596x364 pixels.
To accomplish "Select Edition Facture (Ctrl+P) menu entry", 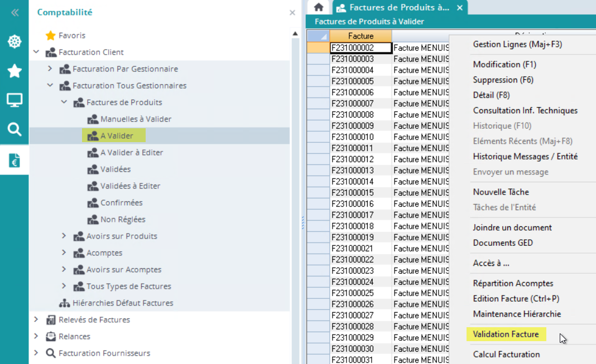I will tap(516, 299).
